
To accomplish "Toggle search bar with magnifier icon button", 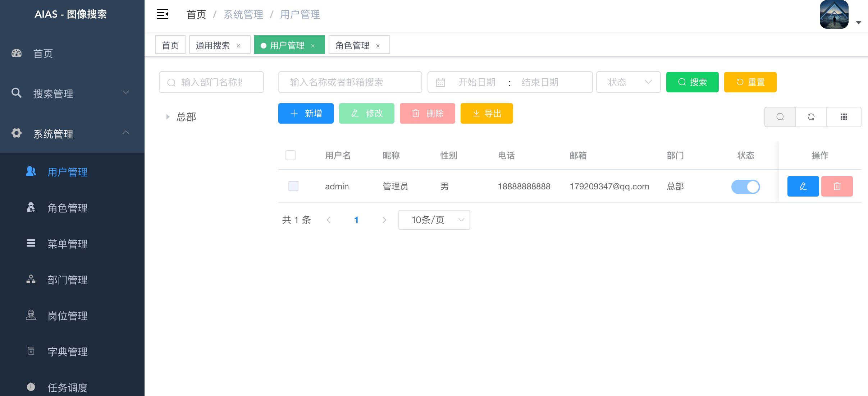I will [780, 117].
